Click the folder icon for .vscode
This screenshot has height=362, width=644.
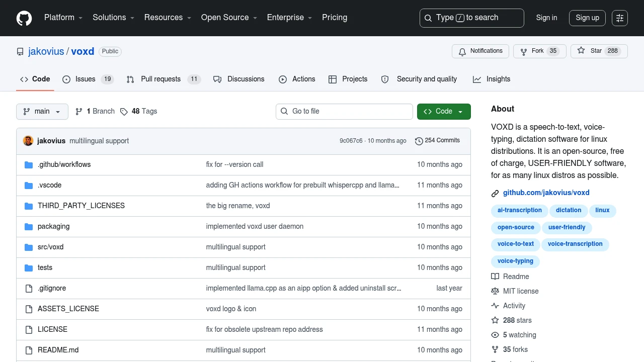[x=29, y=186]
